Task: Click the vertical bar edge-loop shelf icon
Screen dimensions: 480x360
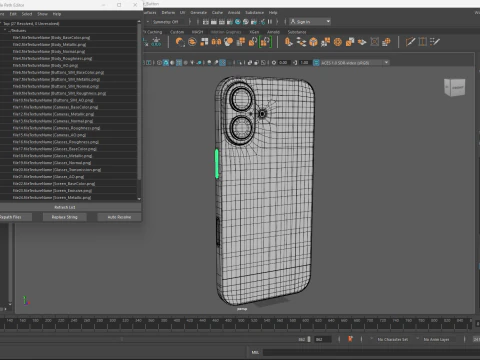Action: pyautogui.click(x=422, y=42)
